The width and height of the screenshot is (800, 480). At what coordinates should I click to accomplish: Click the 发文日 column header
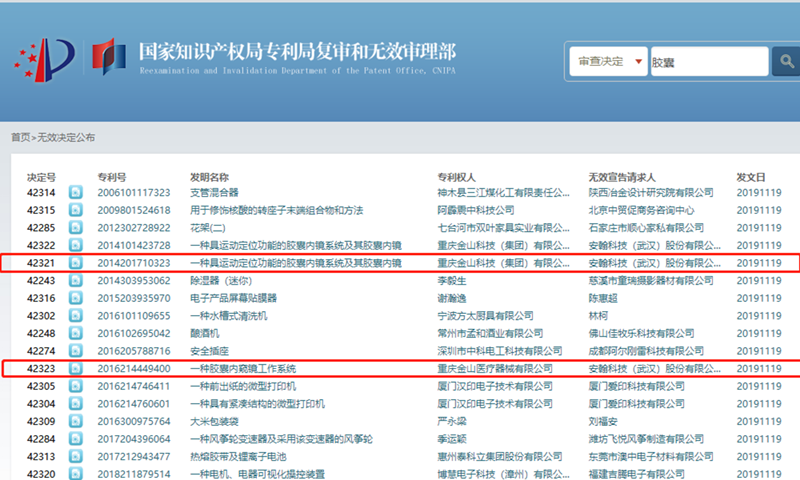click(750, 175)
